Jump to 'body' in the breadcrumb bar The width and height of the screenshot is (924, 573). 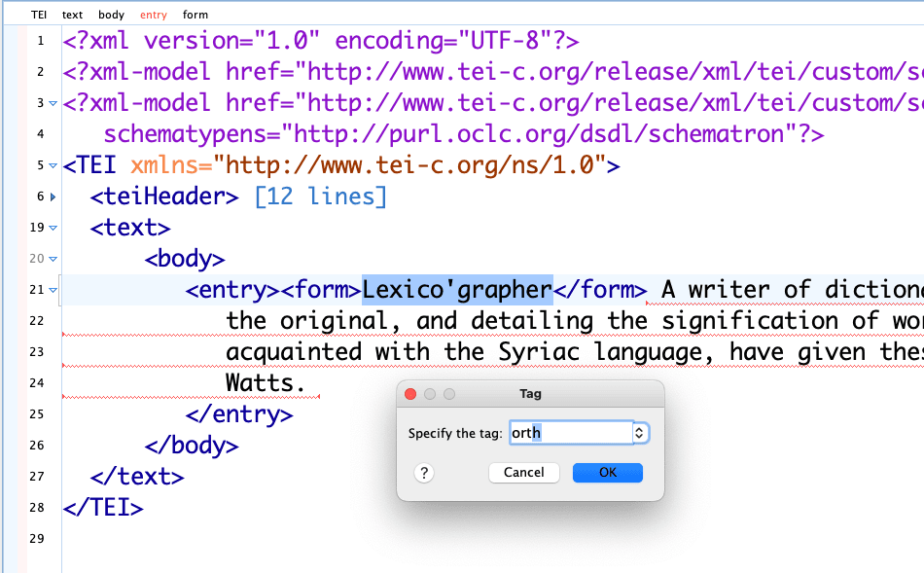[x=111, y=15]
